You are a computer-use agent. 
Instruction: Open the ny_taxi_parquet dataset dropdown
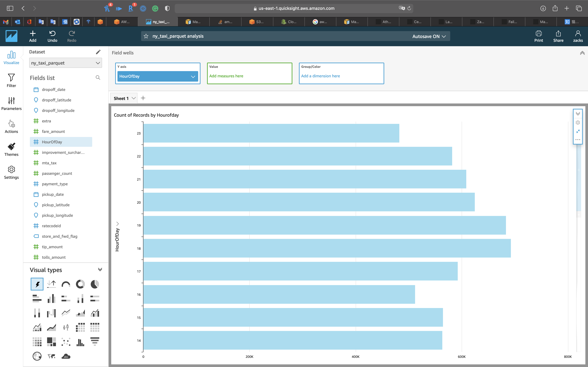(x=65, y=63)
